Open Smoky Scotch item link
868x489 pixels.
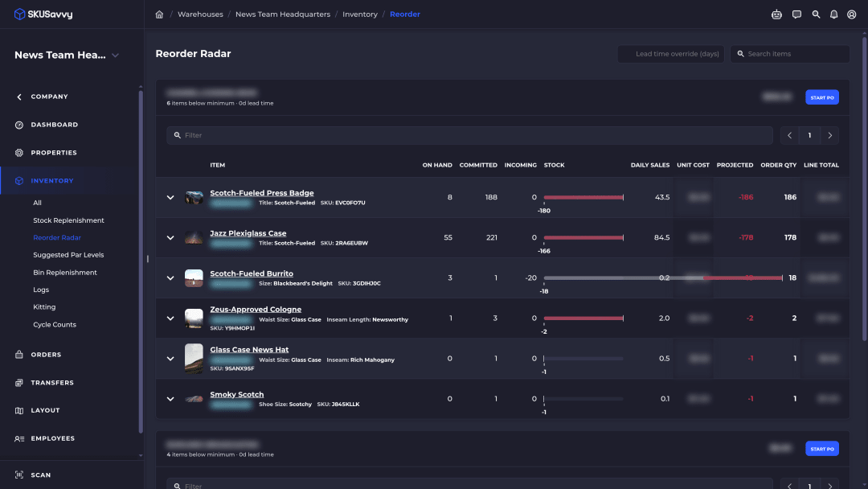(237, 394)
